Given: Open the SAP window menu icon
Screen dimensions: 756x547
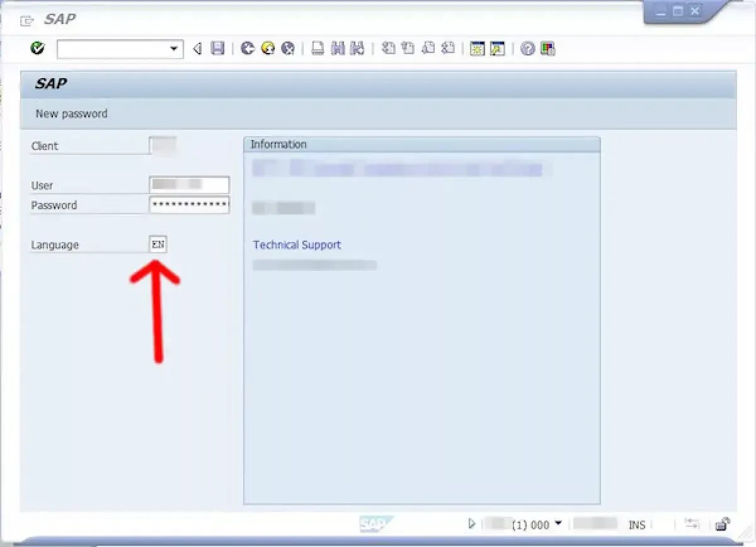Looking at the screenshot, I should (x=27, y=20).
